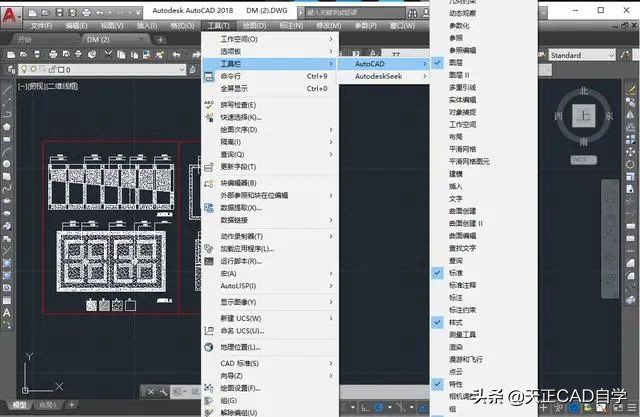Click the Spelling check icon next to 拼写检查(E)
640x417 pixels.
coord(209,105)
